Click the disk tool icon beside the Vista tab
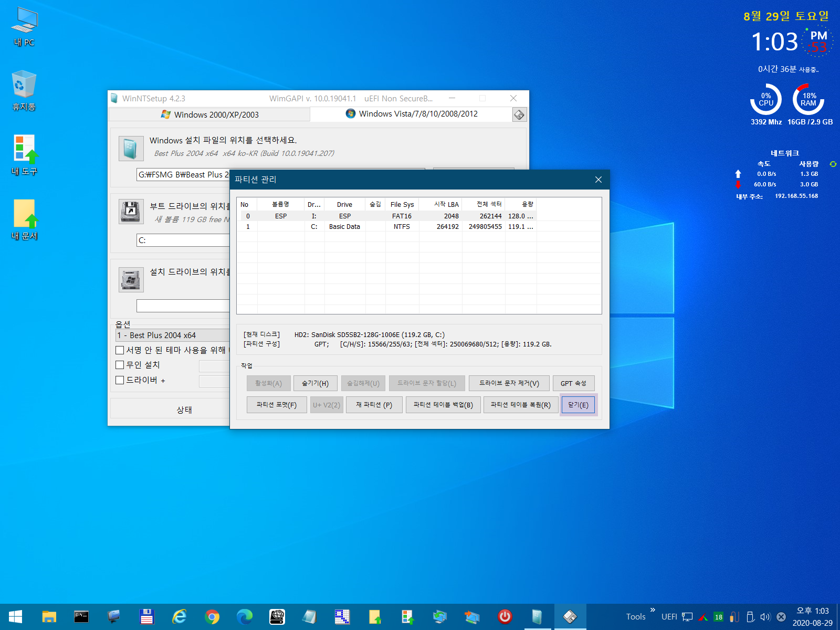840x630 pixels. click(x=519, y=114)
